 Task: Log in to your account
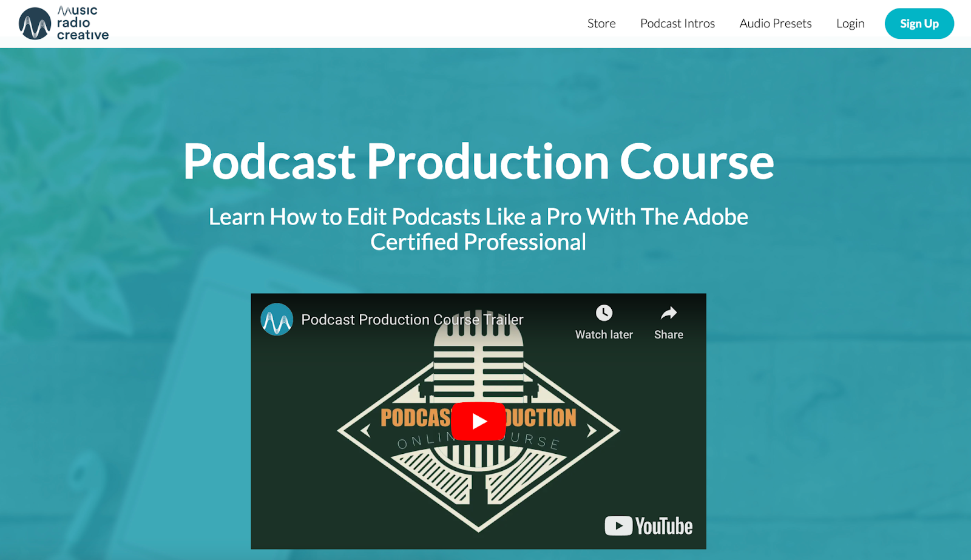[850, 23]
